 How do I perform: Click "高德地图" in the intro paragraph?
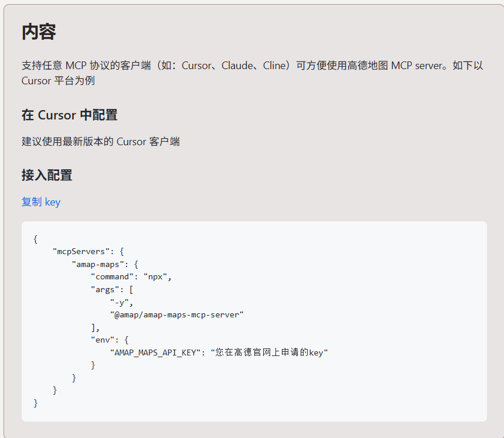coord(367,66)
